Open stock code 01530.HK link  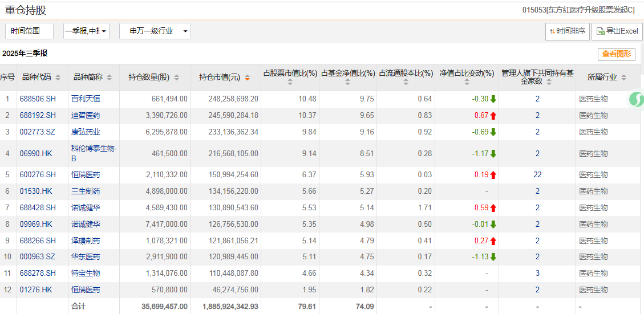pos(35,191)
